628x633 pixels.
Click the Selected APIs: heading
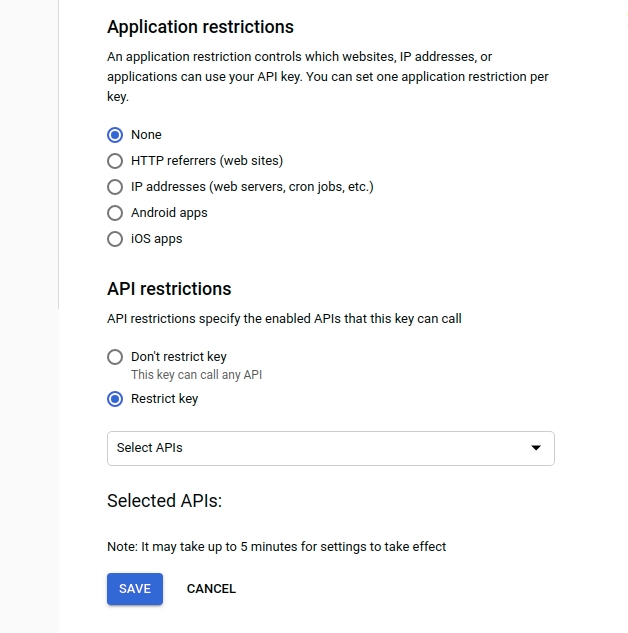pos(164,500)
